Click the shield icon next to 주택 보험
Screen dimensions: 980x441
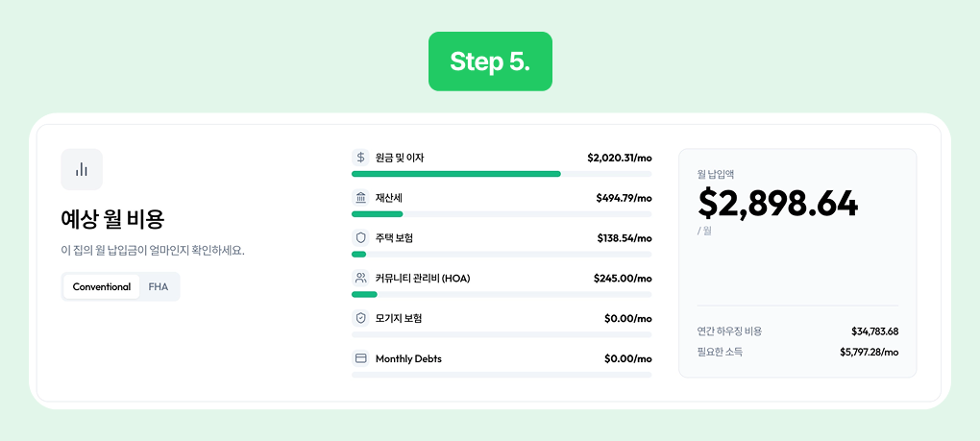pos(360,238)
